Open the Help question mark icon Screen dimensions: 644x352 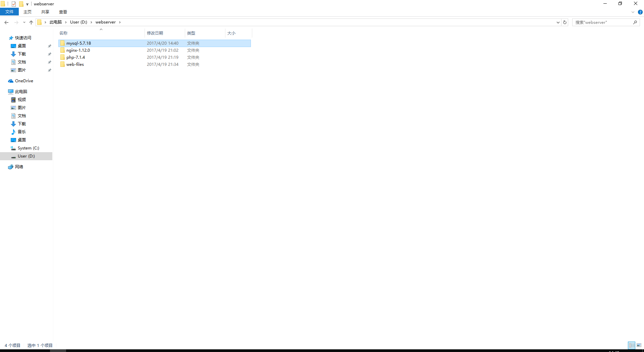click(x=640, y=12)
